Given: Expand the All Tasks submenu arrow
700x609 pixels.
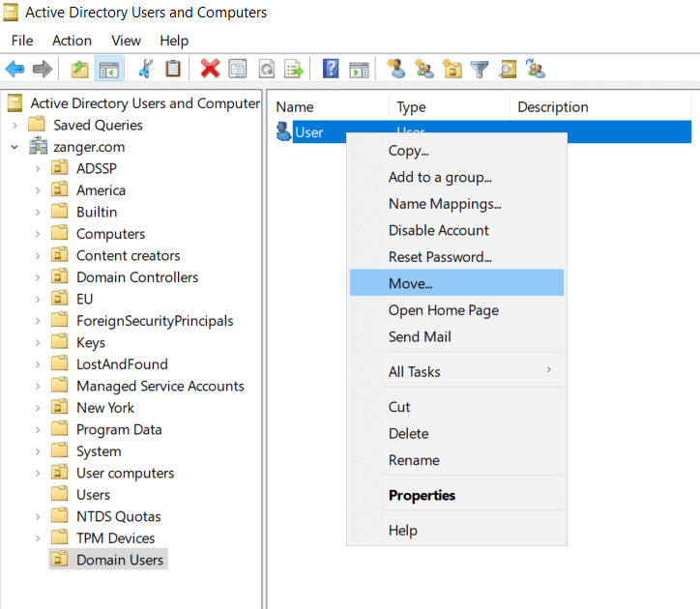Looking at the screenshot, I should tap(549, 371).
